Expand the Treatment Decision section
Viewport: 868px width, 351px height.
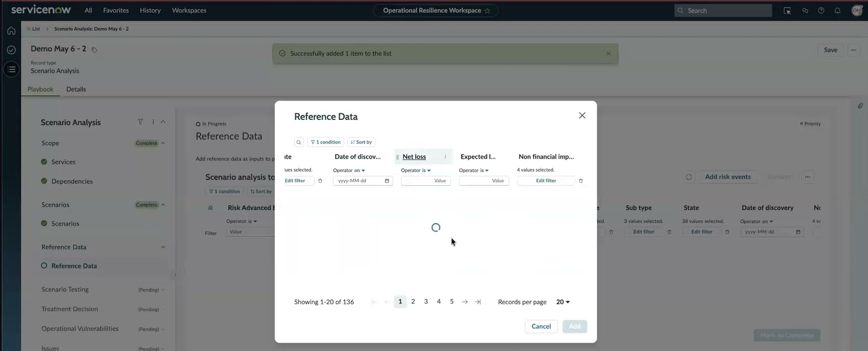[163, 309]
